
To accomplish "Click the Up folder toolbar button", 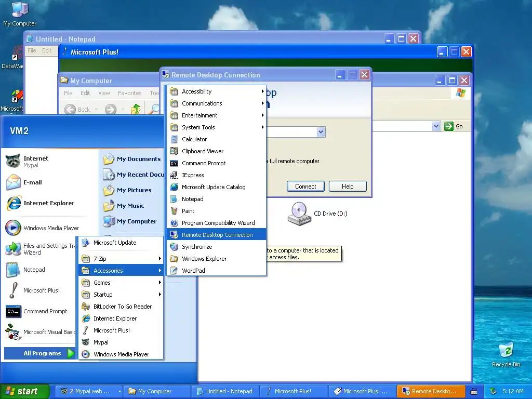I will tap(136, 109).
